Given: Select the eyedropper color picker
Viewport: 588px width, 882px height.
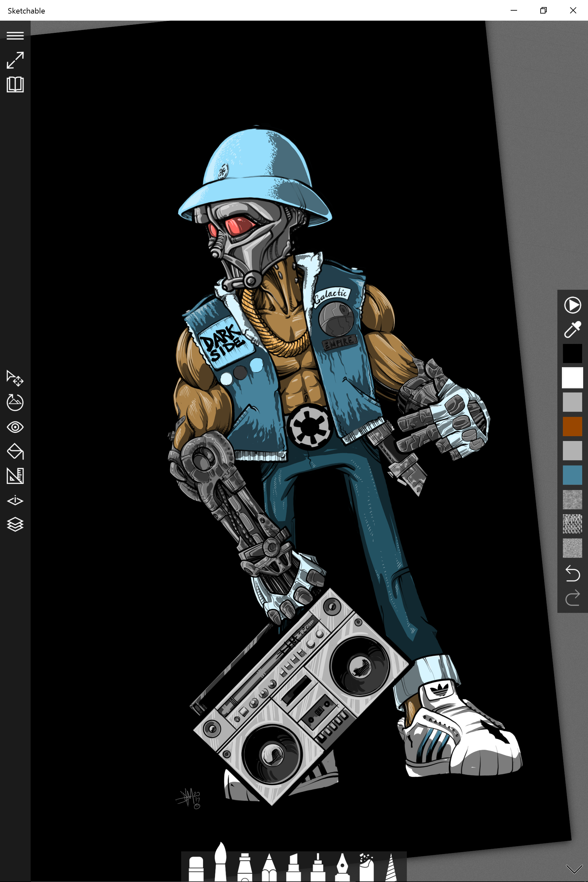Looking at the screenshot, I should click(572, 329).
